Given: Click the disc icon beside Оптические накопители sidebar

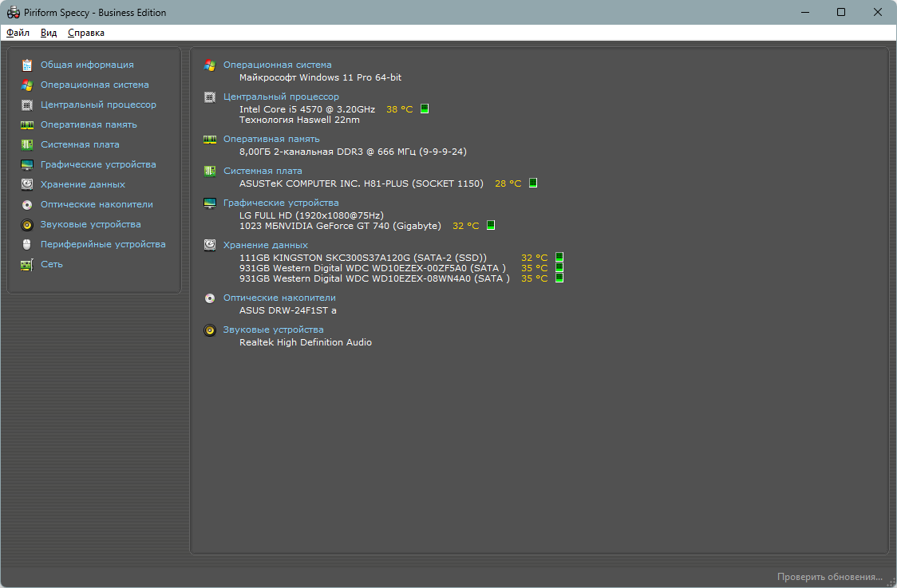Looking at the screenshot, I should click(27, 205).
